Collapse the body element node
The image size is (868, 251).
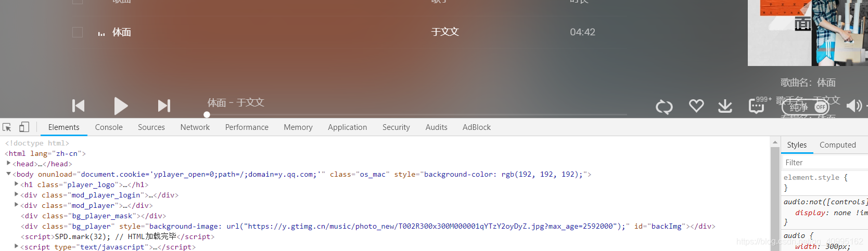(x=8, y=174)
